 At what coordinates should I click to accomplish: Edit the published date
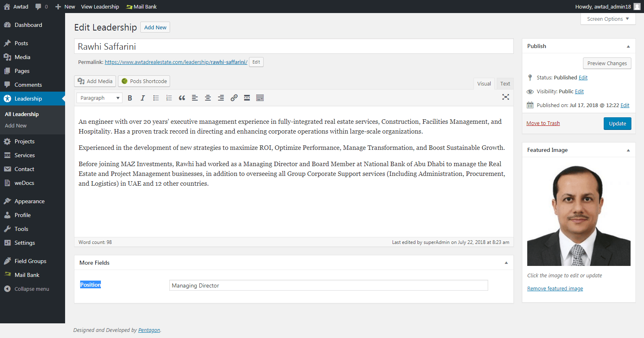pos(625,105)
